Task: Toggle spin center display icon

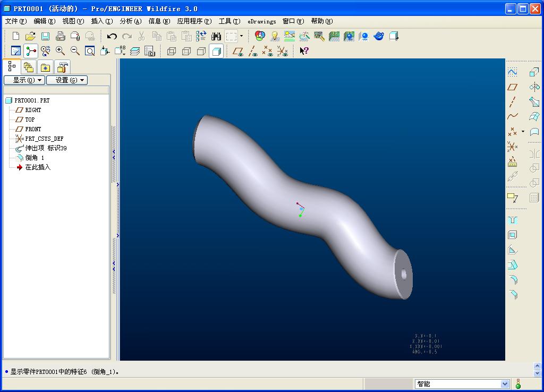Action: point(31,52)
